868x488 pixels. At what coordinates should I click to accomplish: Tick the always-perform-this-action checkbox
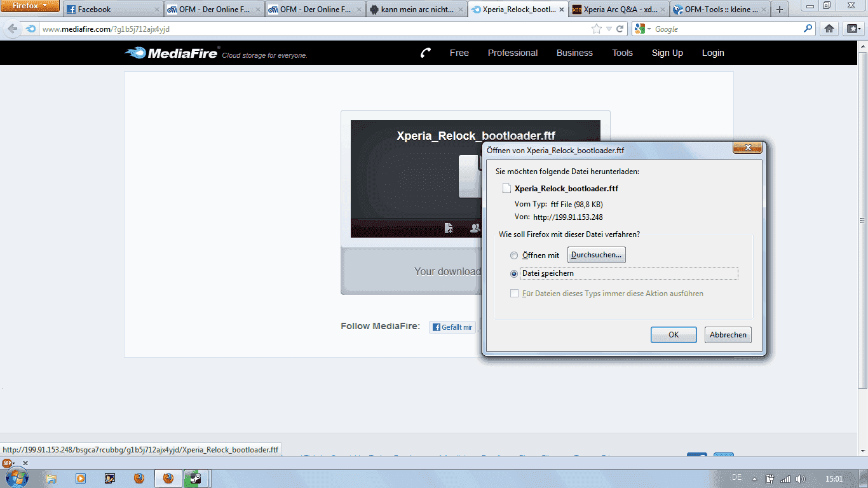click(515, 294)
